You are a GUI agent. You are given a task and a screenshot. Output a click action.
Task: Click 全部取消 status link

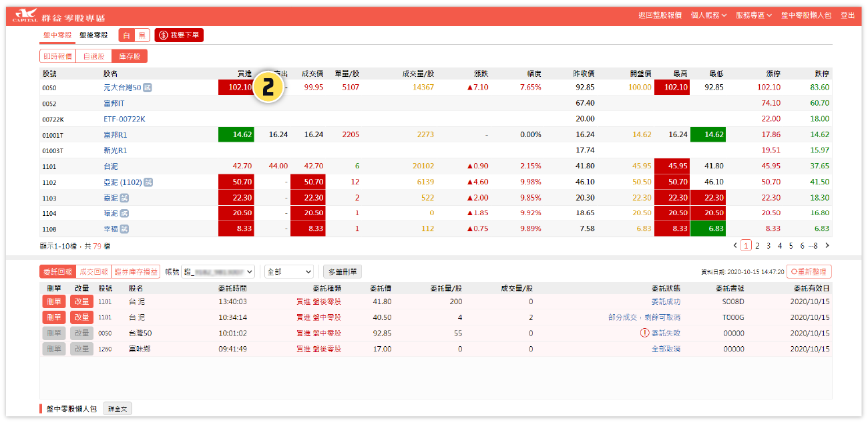tap(666, 349)
